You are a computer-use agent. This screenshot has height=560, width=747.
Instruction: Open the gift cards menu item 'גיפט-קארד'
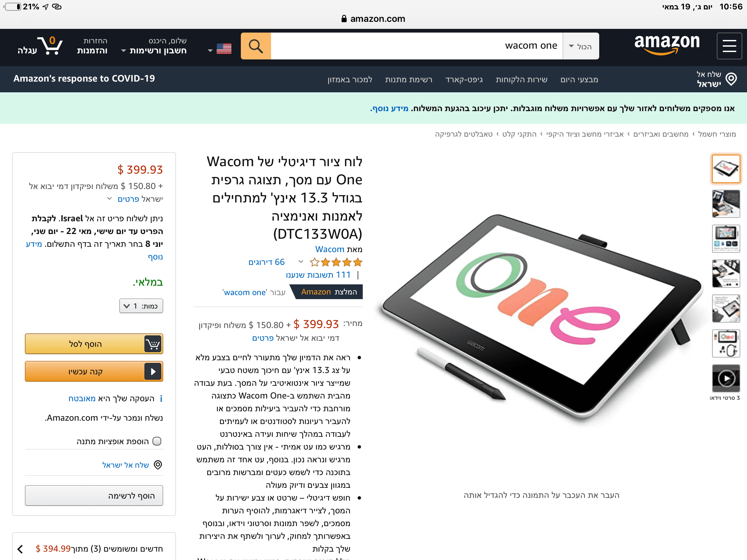pos(464,79)
